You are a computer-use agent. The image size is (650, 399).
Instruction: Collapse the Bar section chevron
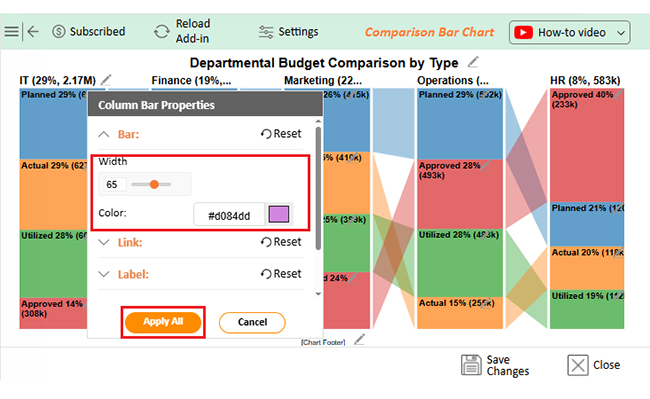click(104, 134)
